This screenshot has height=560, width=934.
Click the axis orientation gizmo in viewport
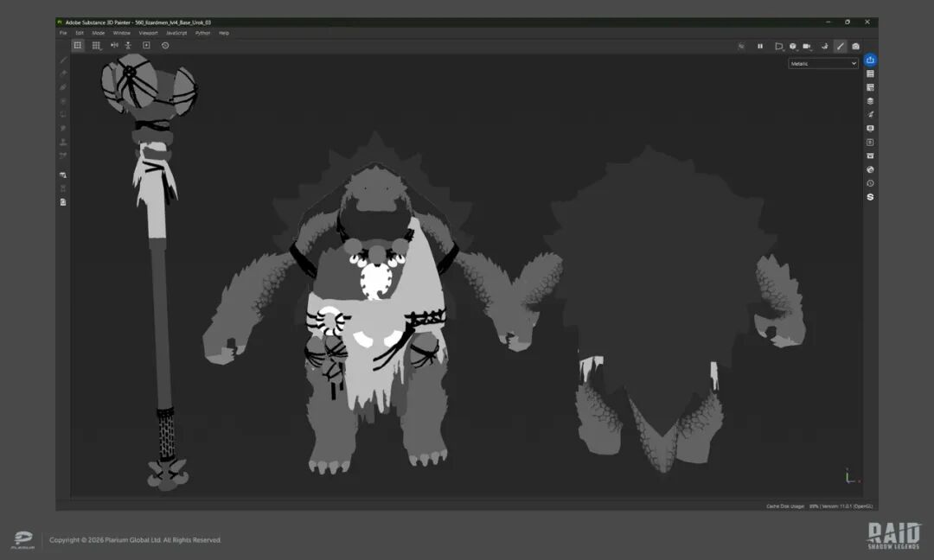[x=852, y=476]
